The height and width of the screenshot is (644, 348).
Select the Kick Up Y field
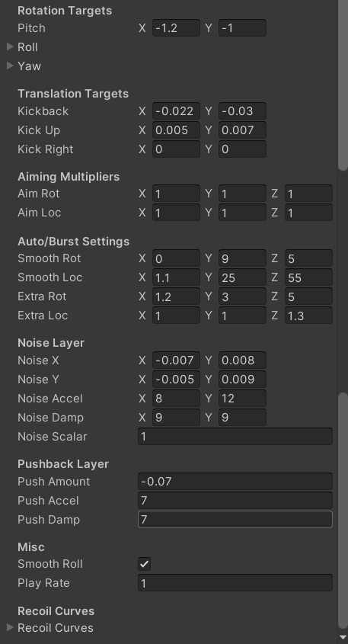pos(242,130)
